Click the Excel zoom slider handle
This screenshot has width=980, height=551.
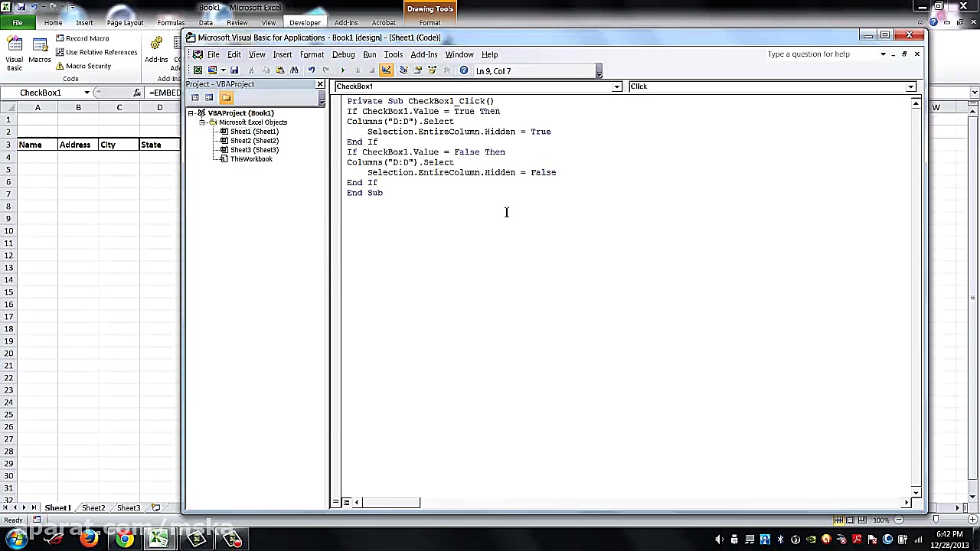pos(935,520)
